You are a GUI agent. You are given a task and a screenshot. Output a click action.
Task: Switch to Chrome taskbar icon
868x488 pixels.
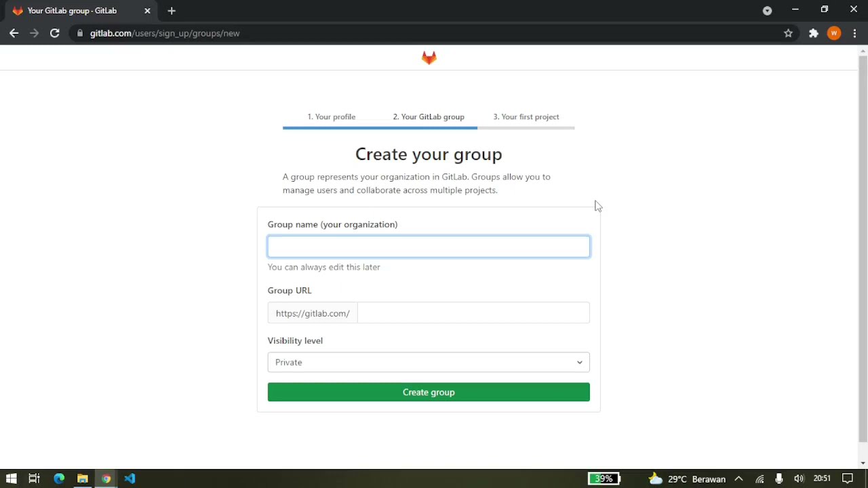click(106, 479)
